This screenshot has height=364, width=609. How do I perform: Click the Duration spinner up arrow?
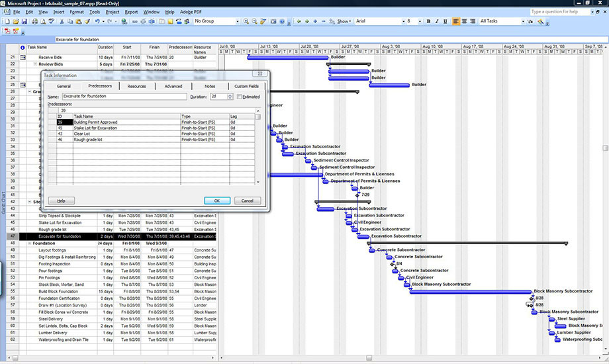(231, 95)
